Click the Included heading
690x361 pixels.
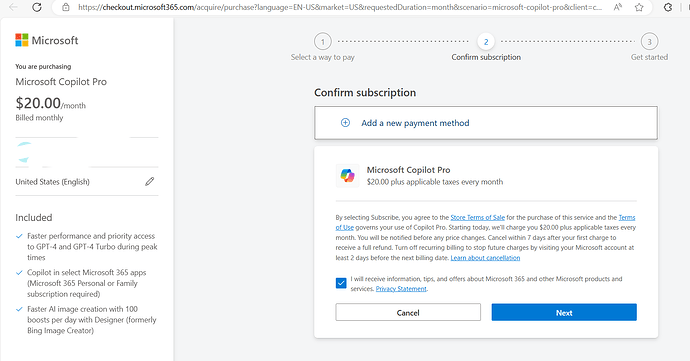(34, 217)
